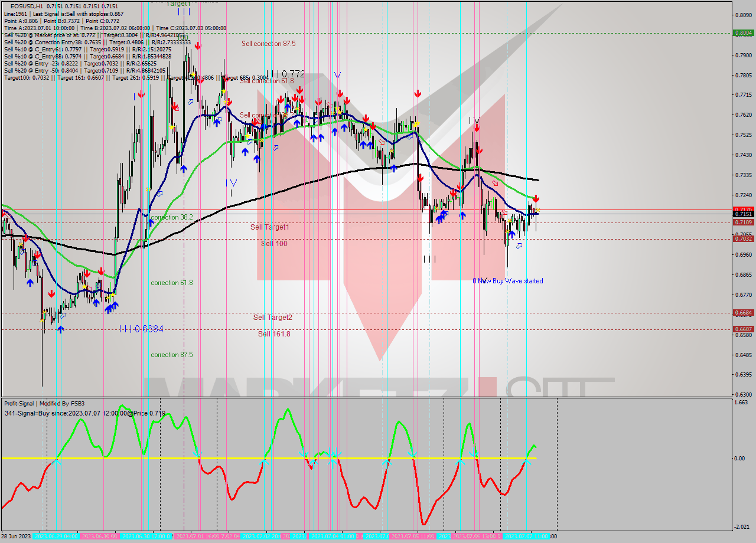Click the blue 'I I I 0.6384' label
The image size is (756, 543).
coord(141,329)
